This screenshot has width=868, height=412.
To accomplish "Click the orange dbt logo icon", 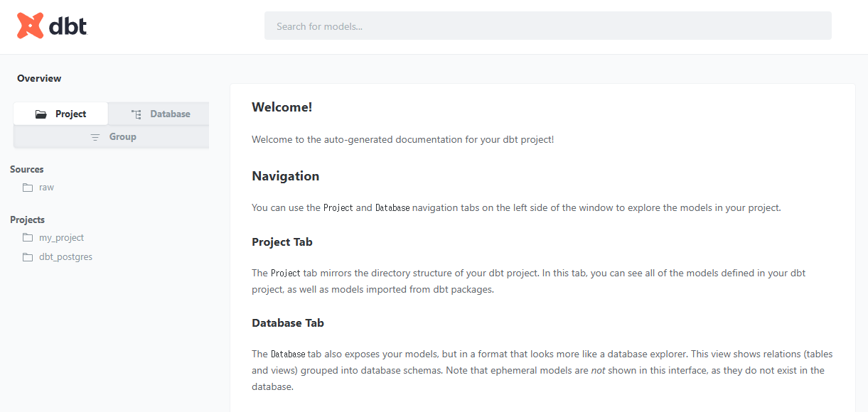I will (x=31, y=26).
